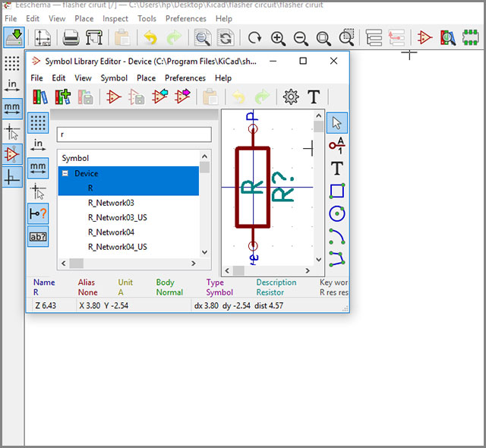Click the Print icon in Eeschema

[x=71, y=37]
